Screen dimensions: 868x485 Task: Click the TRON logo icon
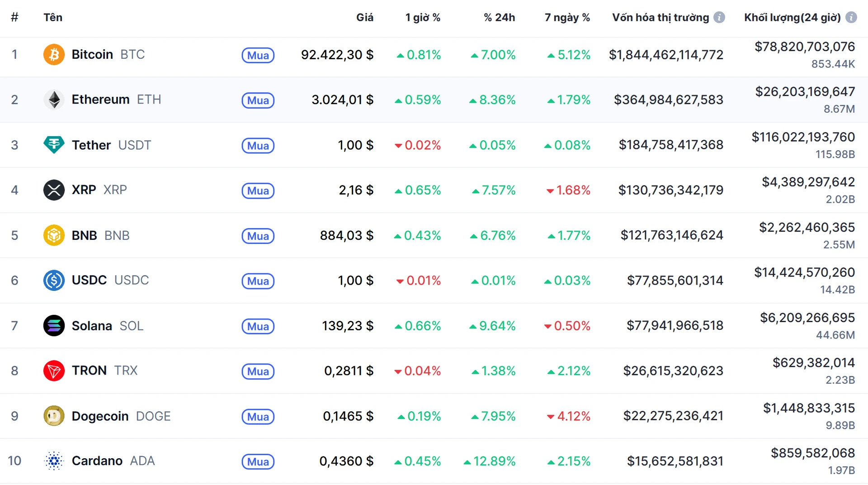pos(54,371)
